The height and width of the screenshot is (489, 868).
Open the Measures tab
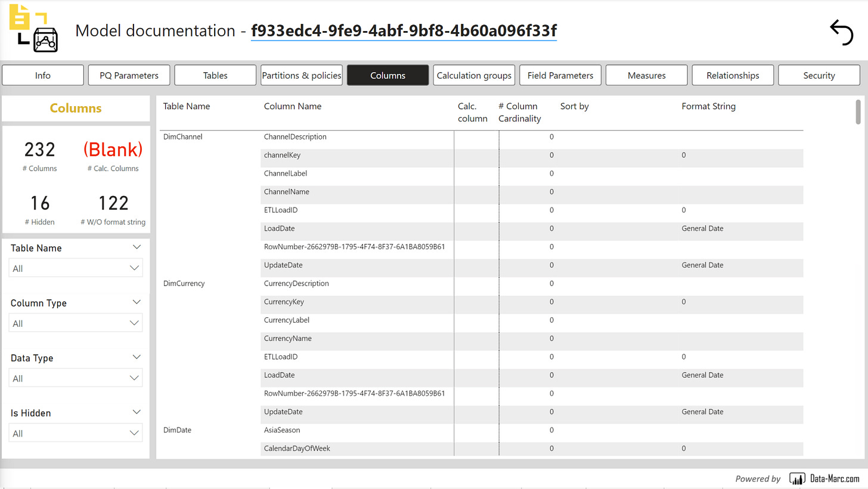point(646,75)
